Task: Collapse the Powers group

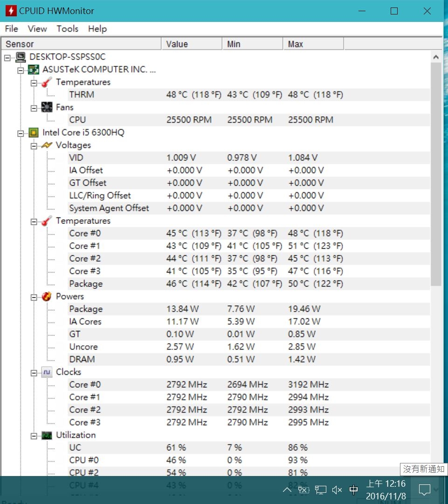Action: click(34, 297)
